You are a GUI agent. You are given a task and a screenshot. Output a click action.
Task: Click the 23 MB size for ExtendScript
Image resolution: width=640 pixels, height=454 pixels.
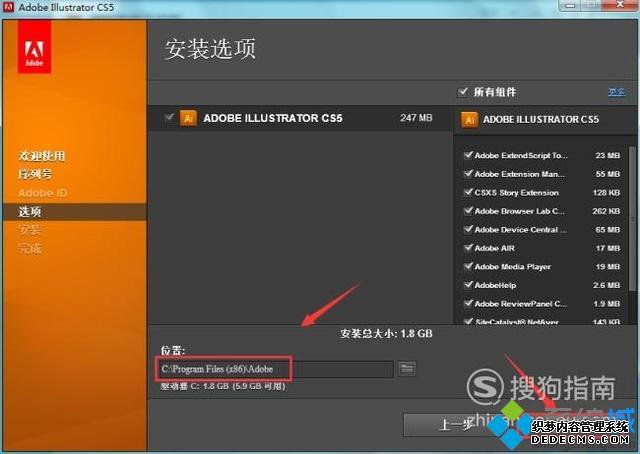[x=607, y=156]
